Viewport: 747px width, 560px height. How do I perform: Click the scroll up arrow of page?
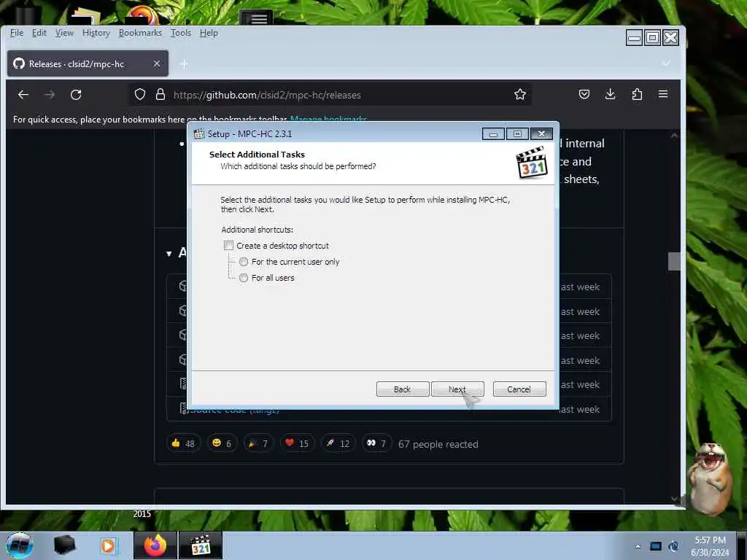coord(674,136)
